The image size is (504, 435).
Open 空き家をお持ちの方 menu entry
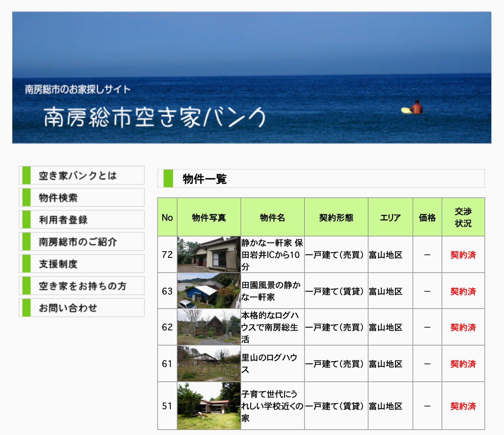tap(82, 286)
